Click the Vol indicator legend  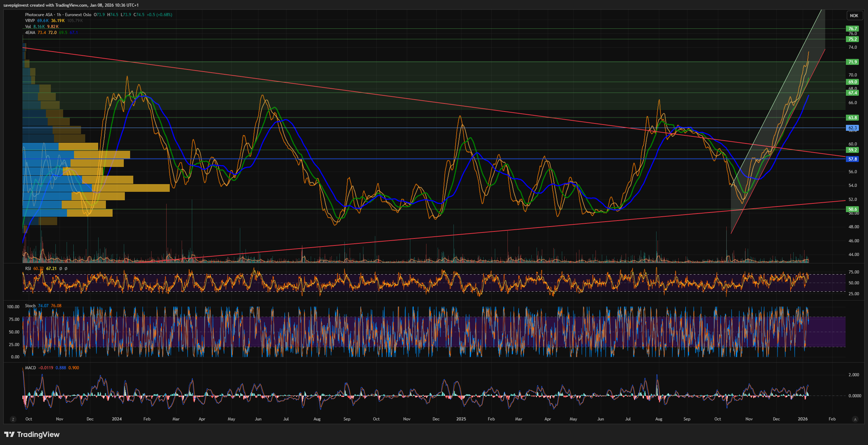tap(28, 27)
